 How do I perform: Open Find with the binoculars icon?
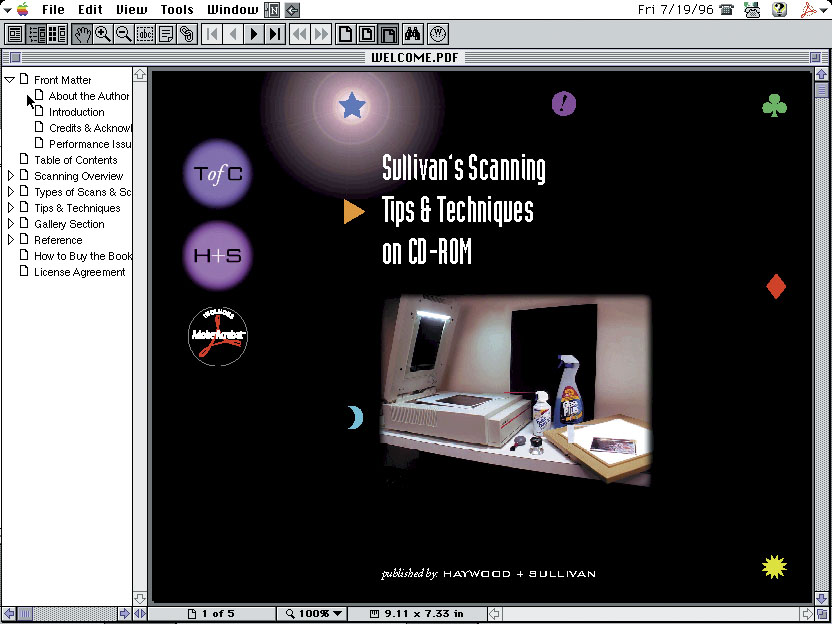pos(412,34)
